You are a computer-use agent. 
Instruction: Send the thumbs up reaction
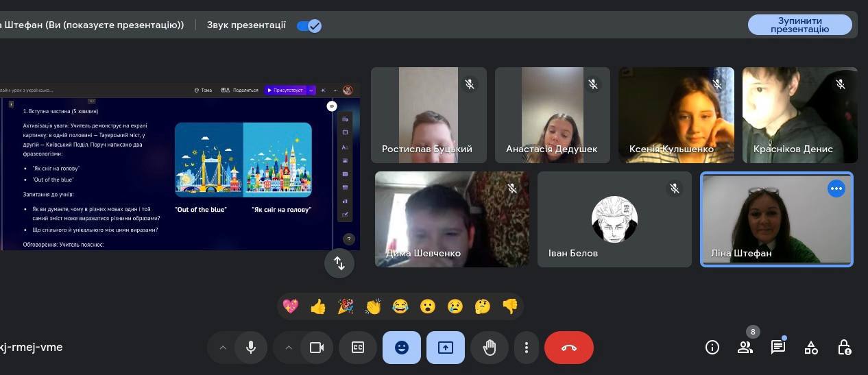point(317,306)
